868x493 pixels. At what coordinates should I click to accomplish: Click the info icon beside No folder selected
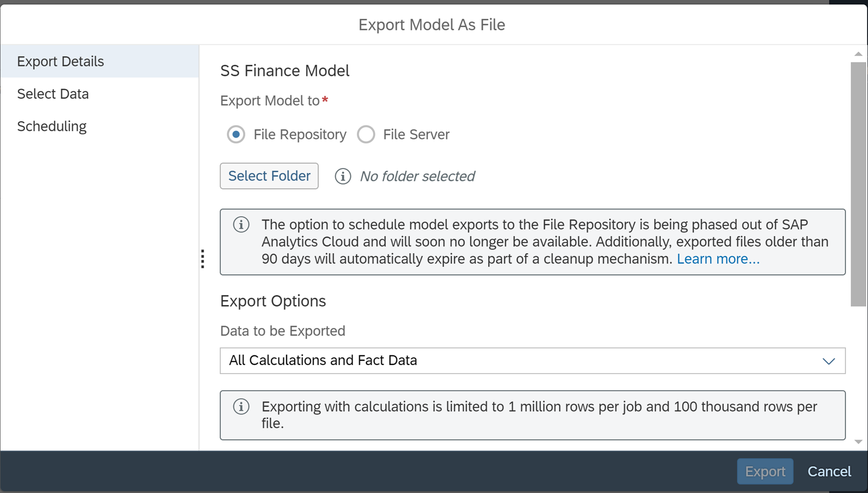pos(342,176)
